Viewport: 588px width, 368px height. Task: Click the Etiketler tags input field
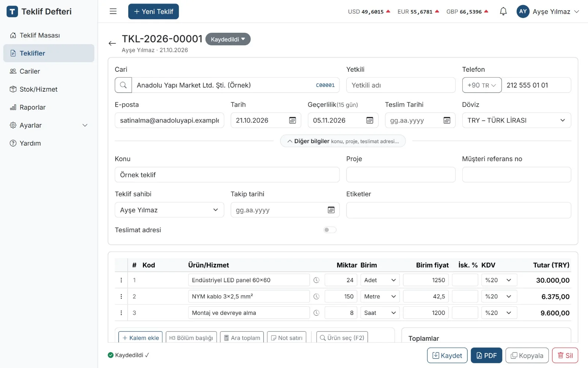(x=459, y=210)
